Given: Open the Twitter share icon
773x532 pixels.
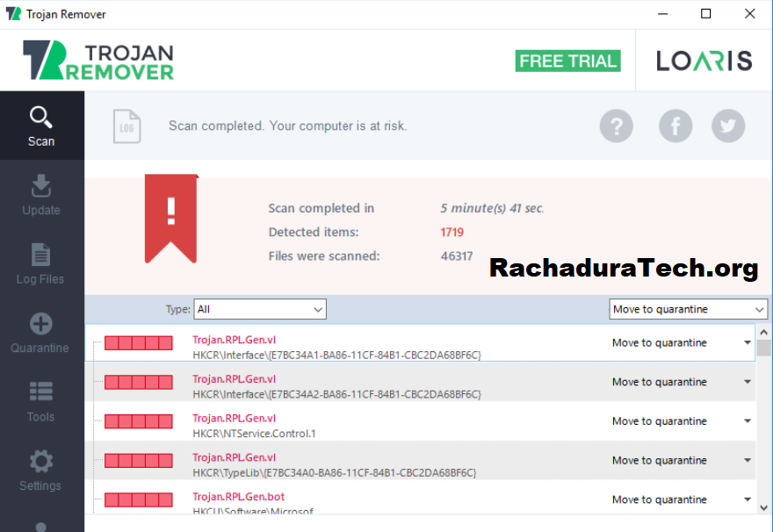Looking at the screenshot, I should tap(728, 126).
